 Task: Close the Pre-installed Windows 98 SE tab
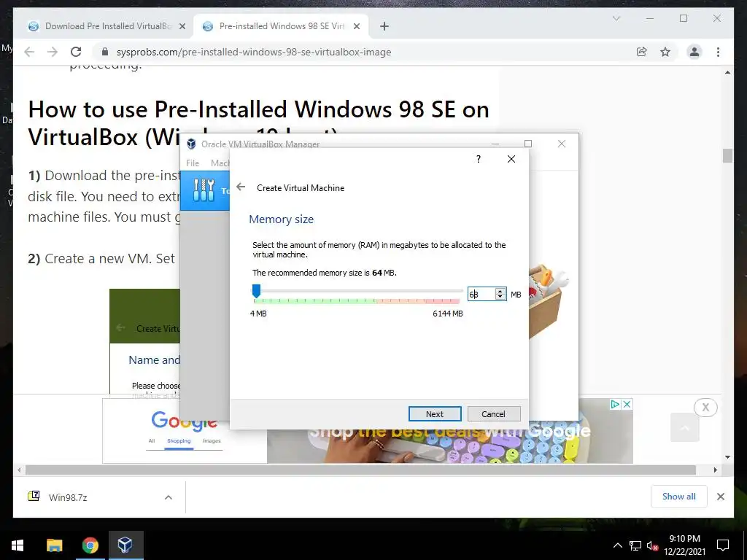point(356,26)
